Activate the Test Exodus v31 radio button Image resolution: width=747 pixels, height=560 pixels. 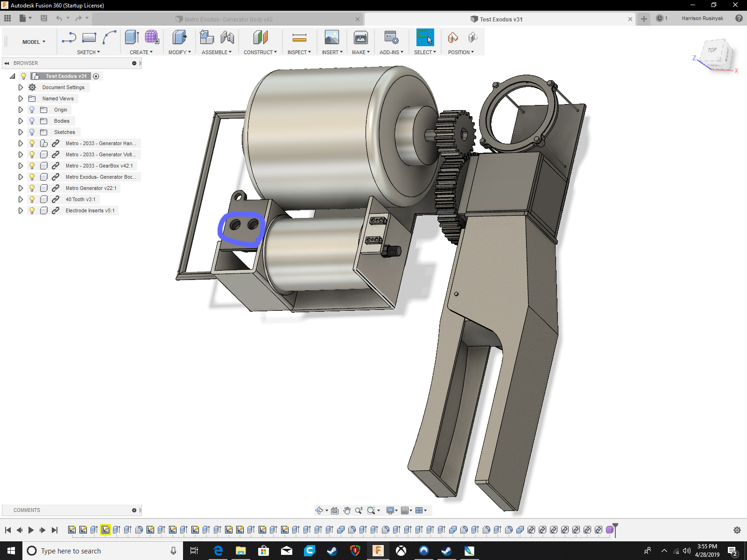point(96,76)
